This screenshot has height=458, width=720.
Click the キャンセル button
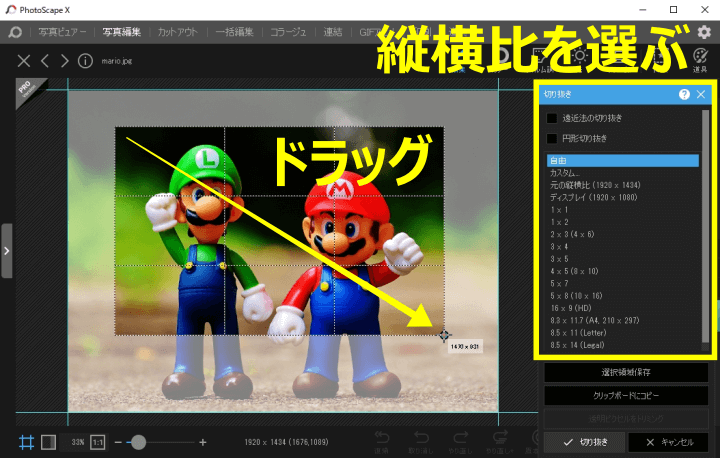coord(669,442)
